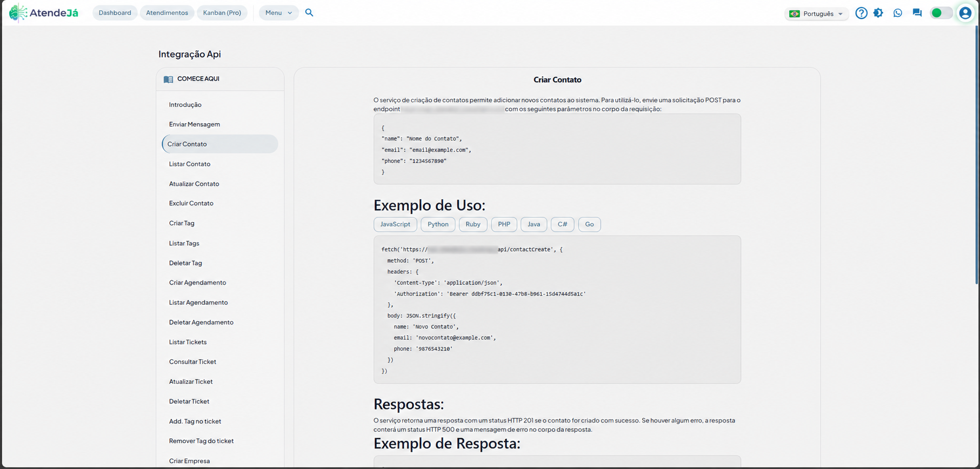Click the AtendeJá logo

tap(44, 12)
